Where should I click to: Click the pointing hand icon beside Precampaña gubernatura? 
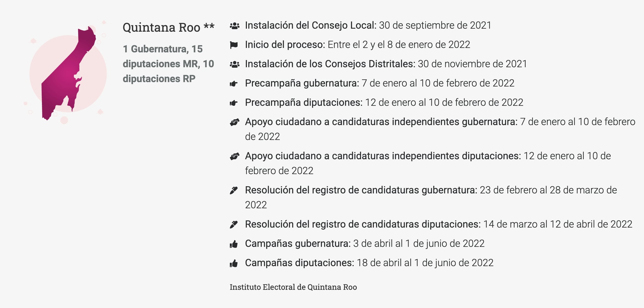pos(234,84)
